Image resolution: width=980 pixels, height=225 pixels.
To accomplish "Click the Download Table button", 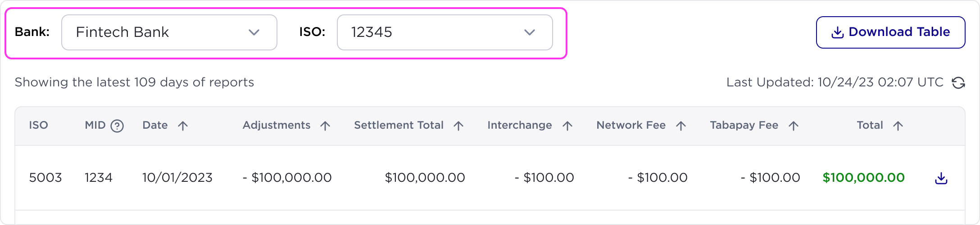I will [891, 32].
